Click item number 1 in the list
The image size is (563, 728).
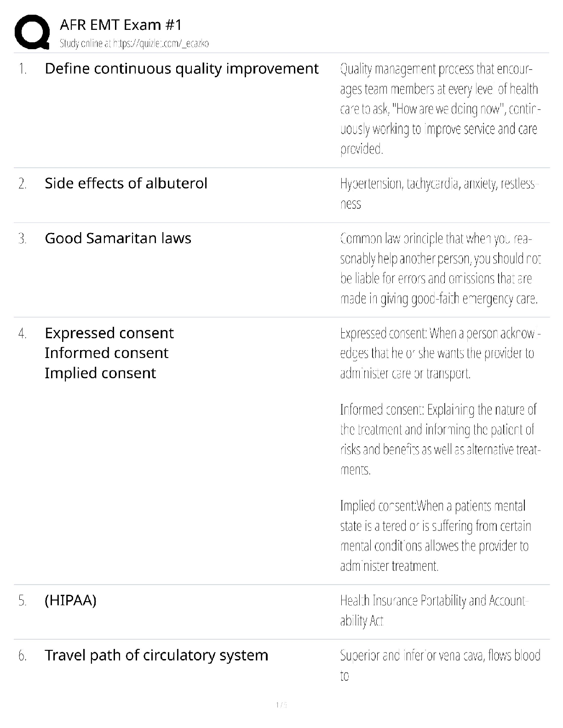[x=23, y=69]
